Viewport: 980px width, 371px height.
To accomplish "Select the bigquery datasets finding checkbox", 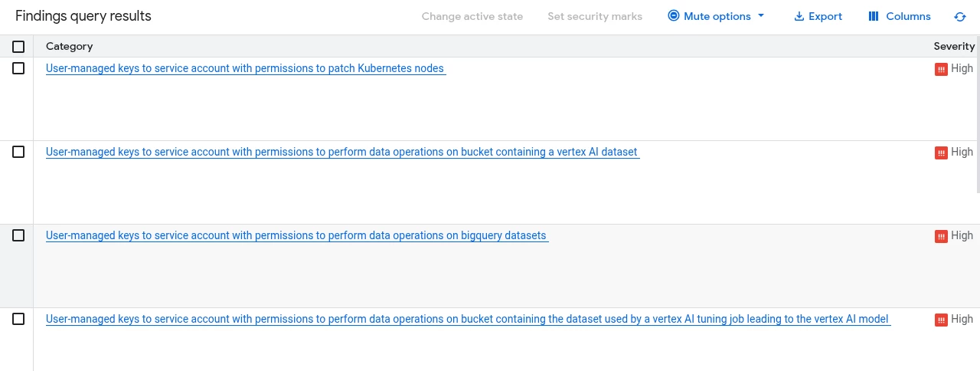I will pos(18,235).
